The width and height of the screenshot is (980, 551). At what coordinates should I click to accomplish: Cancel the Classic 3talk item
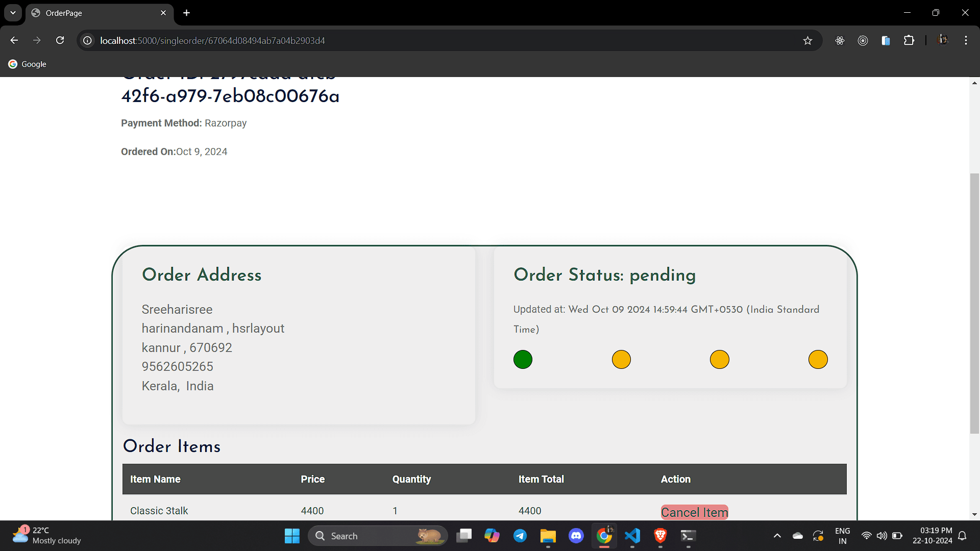(x=694, y=512)
